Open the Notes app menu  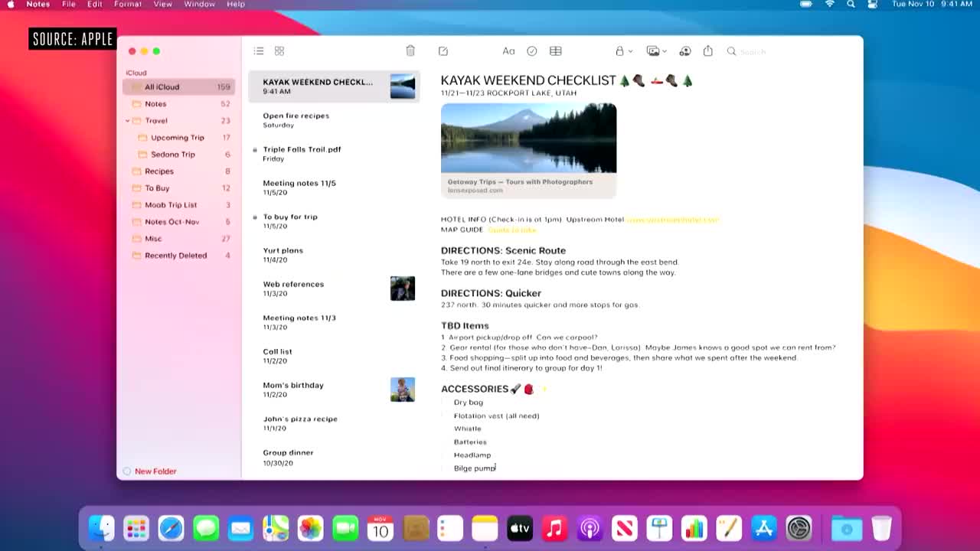(x=38, y=5)
